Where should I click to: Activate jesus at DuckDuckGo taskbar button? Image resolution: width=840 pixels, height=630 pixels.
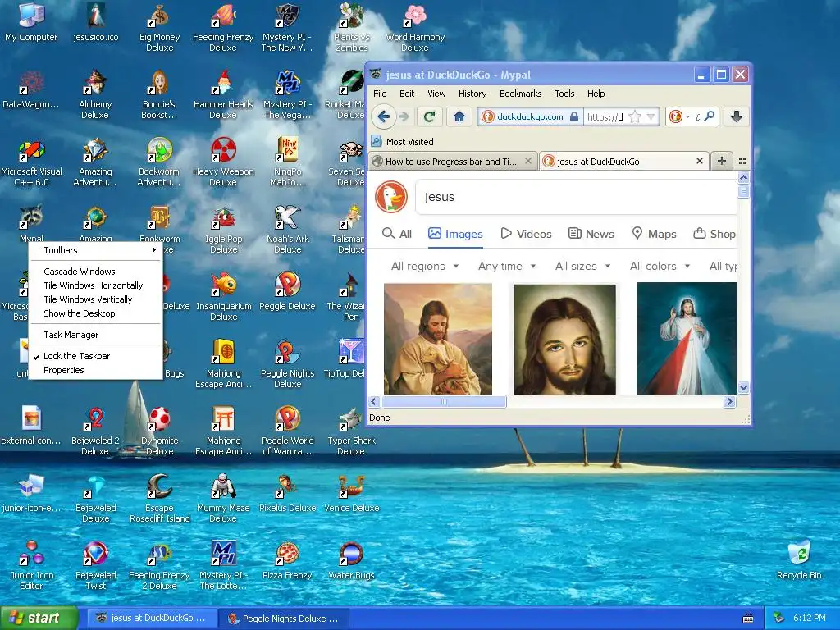[x=152, y=619]
